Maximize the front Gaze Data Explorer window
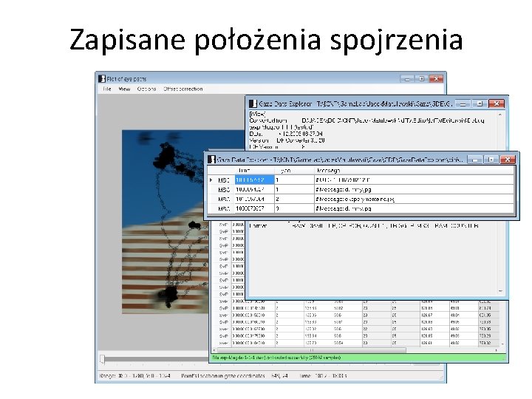Image resolution: width=532 pixels, height=399 pixels. 491,160
